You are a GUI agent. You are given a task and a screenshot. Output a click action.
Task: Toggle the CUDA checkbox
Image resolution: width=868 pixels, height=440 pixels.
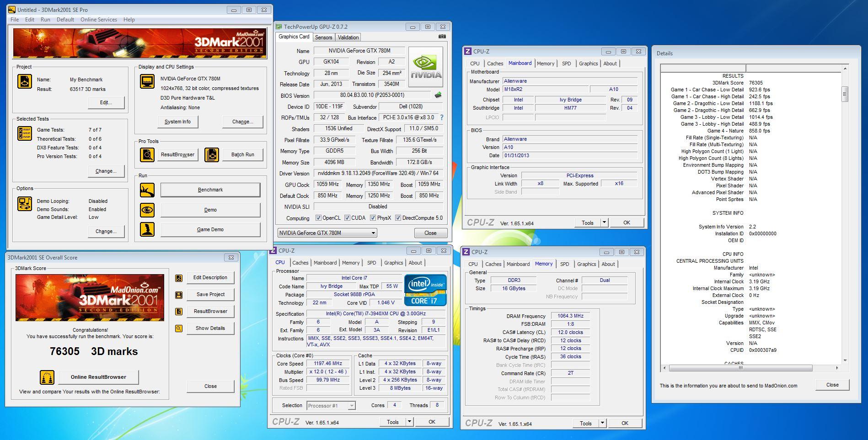pyautogui.click(x=347, y=218)
